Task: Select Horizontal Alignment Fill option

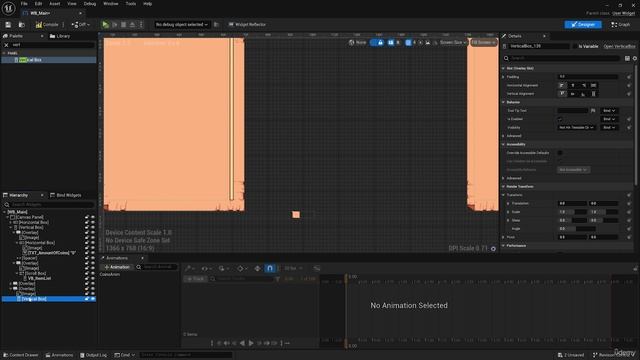Action: (x=593, y=85)
